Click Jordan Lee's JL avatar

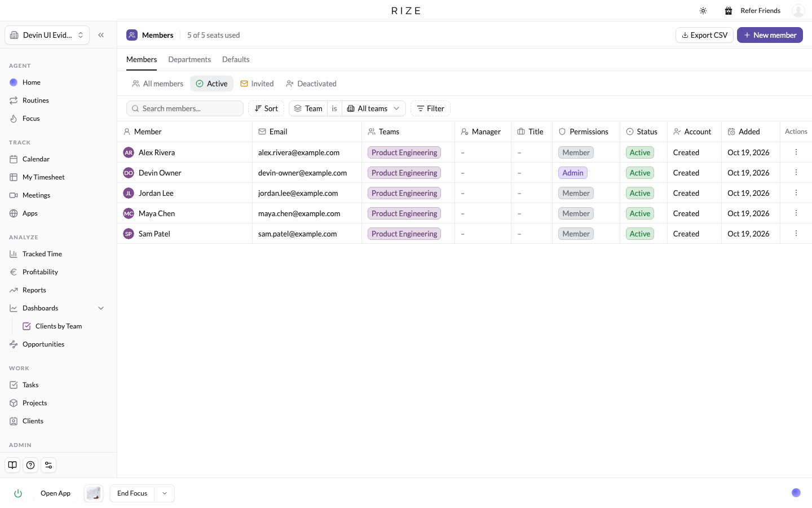tap(129, 193)
